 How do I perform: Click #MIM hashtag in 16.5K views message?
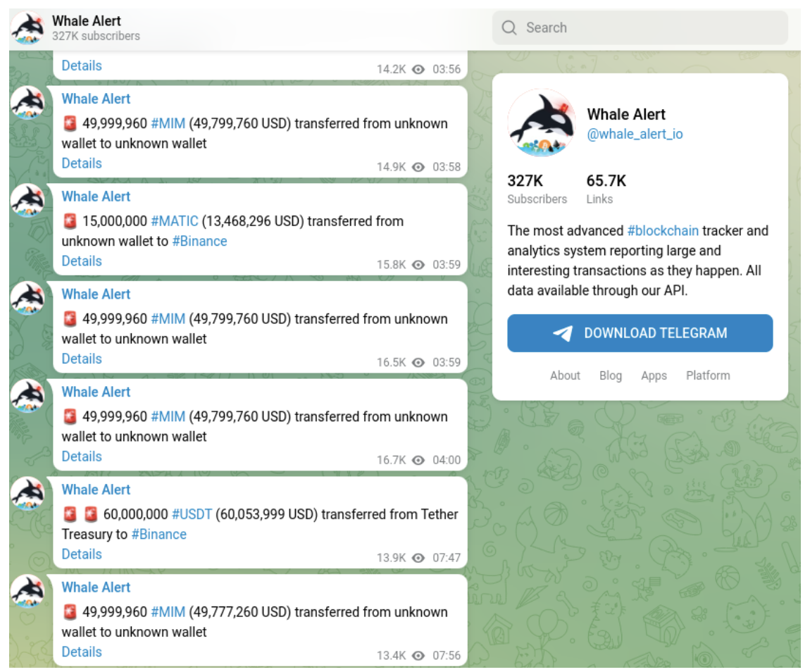point(168,318)
